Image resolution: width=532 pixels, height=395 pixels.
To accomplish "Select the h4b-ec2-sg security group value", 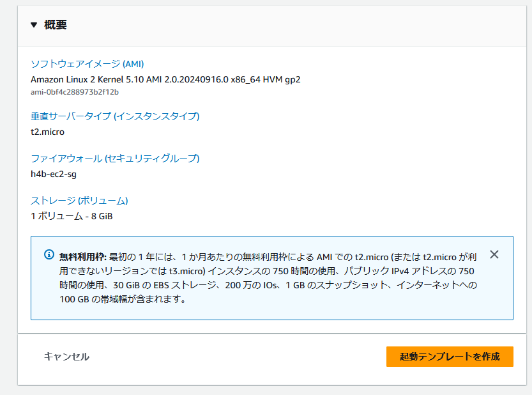I will [54, 174].
